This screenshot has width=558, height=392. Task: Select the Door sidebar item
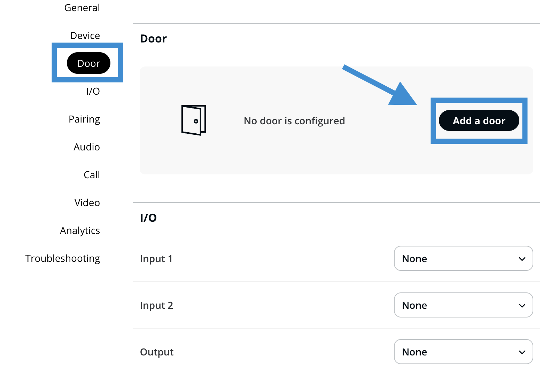[88, 63]
